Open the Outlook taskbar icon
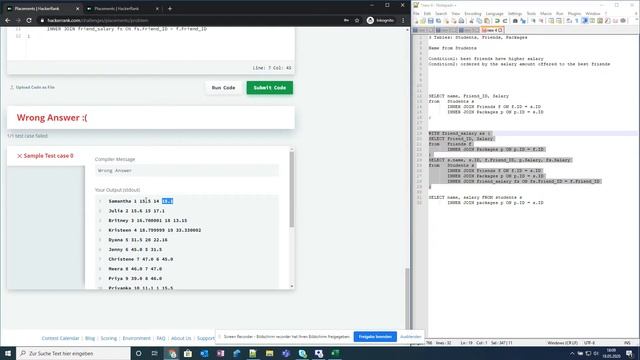640x360 pixels. coord(204,353)
